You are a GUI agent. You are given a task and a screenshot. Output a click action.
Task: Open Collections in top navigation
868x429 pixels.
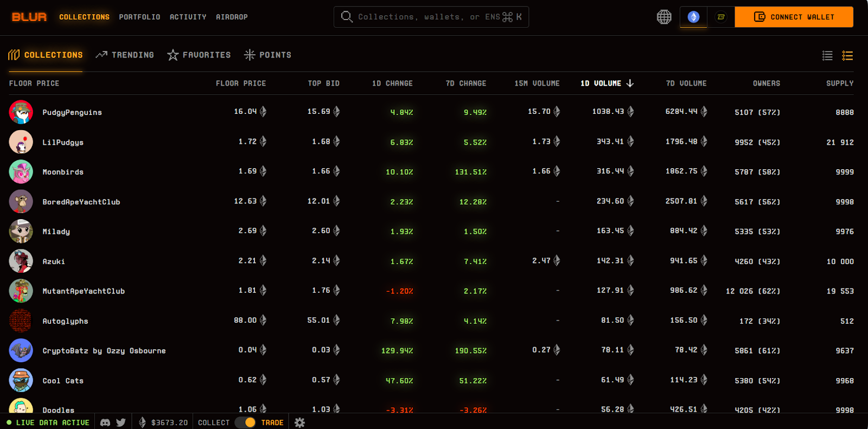coord(84,17)
